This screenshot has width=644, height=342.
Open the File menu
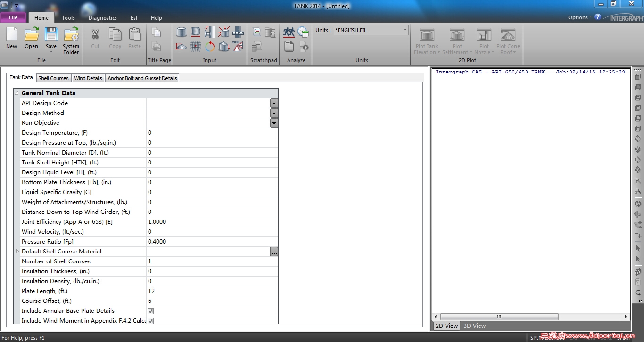(x=14, y=17)
